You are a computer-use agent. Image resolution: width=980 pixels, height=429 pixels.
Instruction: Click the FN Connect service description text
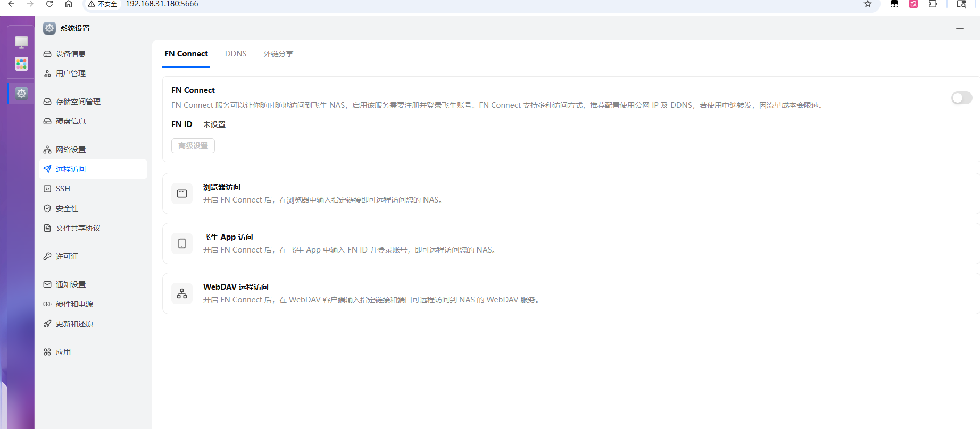click(x=499, y=105)
